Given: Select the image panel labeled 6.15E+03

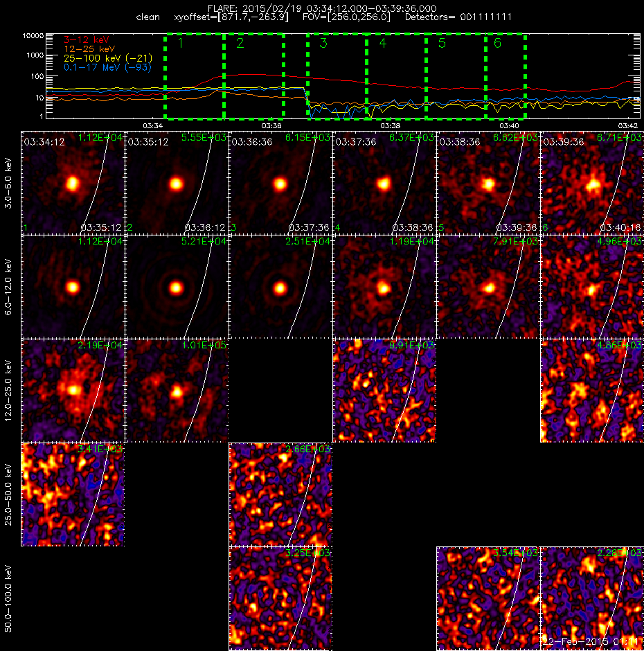Looking at the screenshot, I should (x=280, y=183).
